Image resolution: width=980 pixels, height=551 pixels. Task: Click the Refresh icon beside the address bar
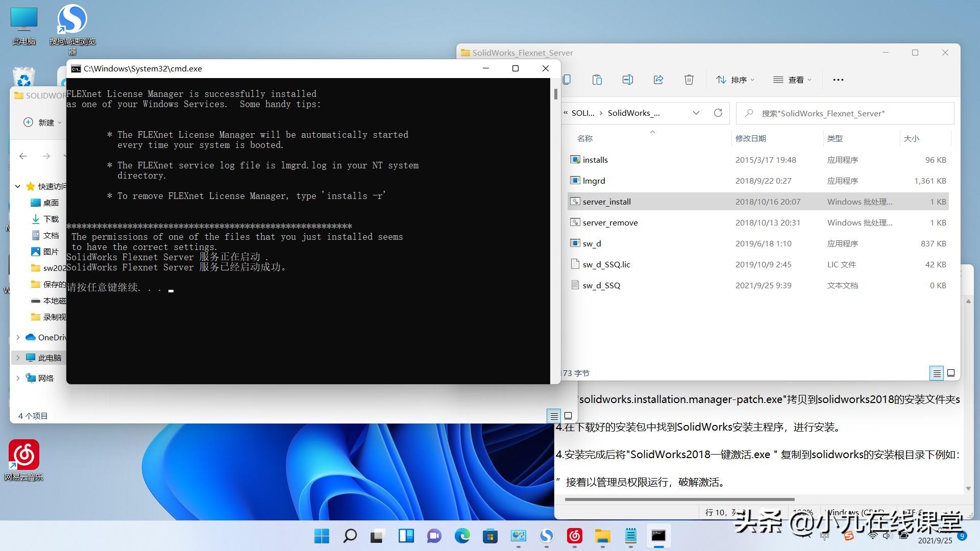(718, 113)
